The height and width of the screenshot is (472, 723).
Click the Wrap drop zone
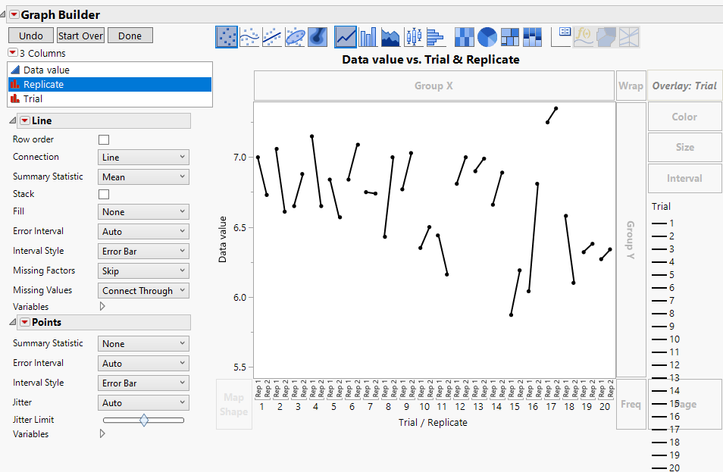(630, 86)
